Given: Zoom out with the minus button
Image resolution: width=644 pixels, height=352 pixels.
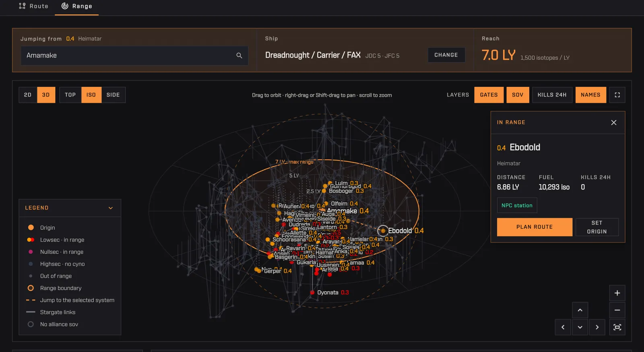Looking at the screenshot, I should tap(617, 310).
